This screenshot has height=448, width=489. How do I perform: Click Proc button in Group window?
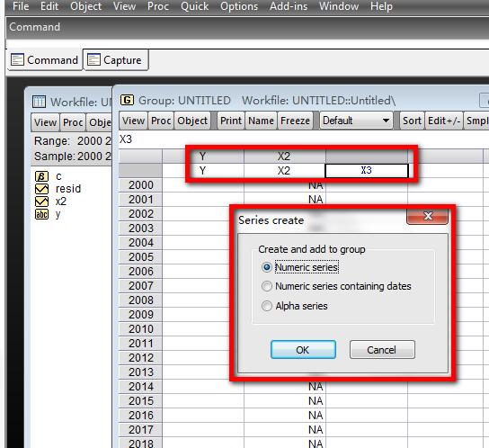click(x=161, y=121)
